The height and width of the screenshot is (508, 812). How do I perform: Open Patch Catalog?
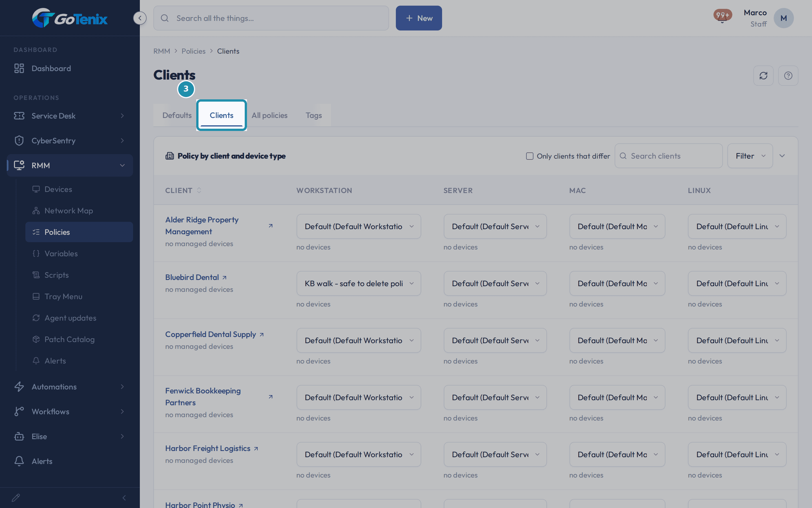tap(79, 339)
